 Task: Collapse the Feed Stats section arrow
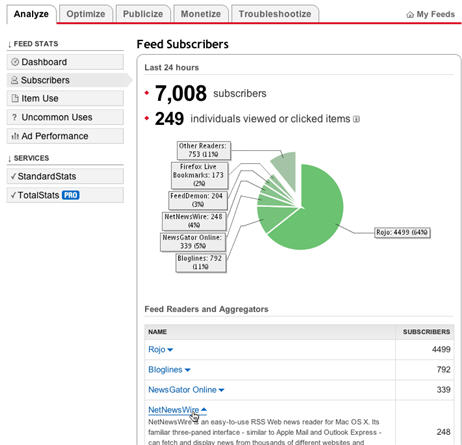(9, 44)
